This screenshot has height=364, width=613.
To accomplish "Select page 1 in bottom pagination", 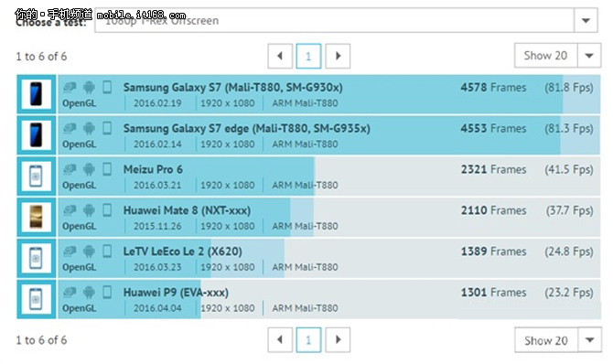I will tap(309, 339).
